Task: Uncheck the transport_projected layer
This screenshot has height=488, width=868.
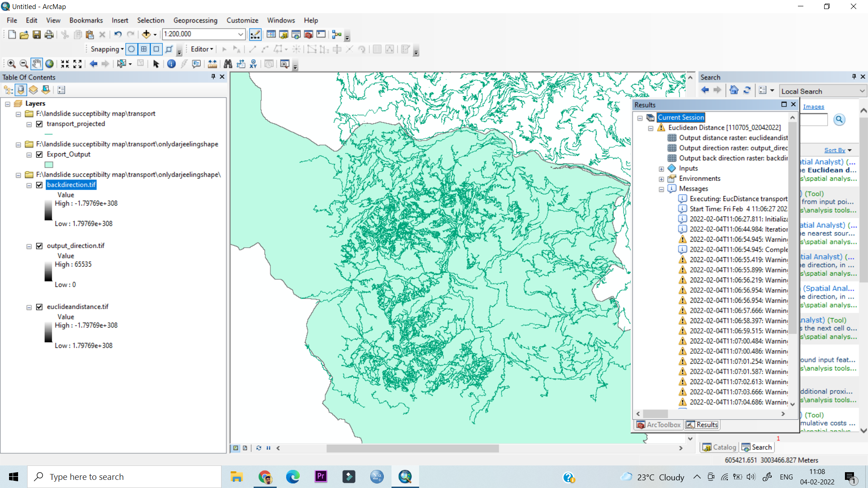Action: point(39,124)
